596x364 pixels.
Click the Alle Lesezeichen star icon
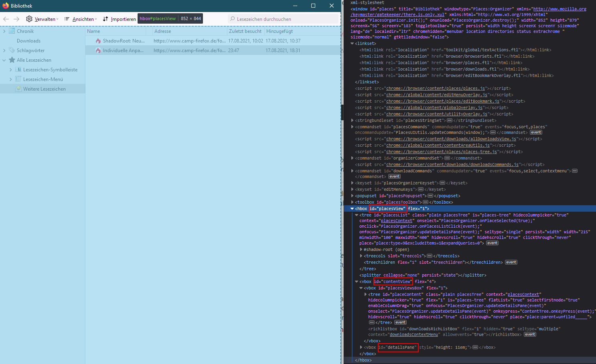coord(12,60)
